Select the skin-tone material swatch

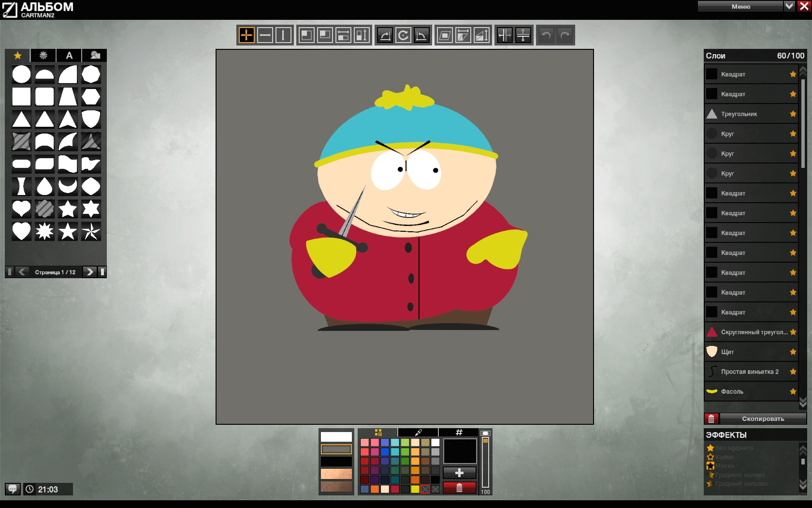tap(336, 474)
